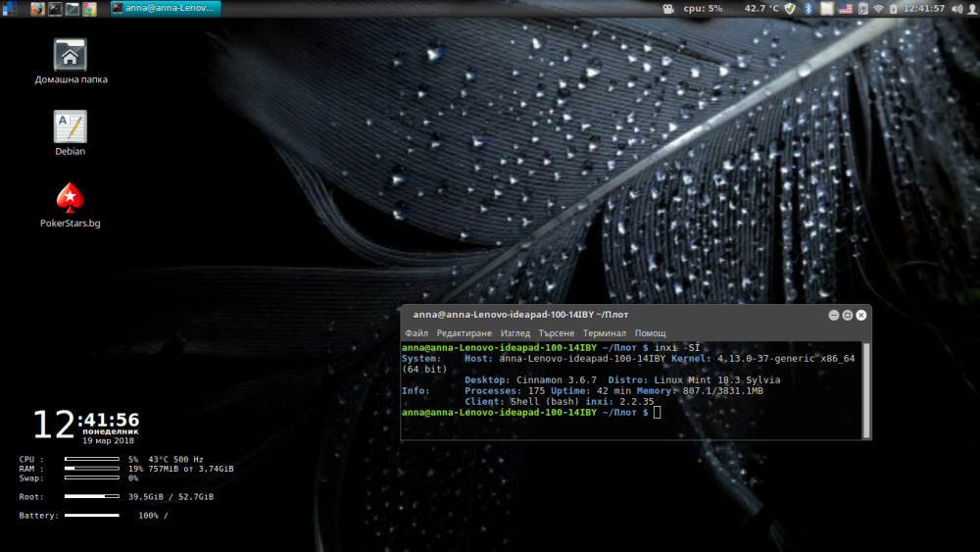Viewport: 980px width, 552px height.
Task: Select the Домашна папка desktop icon
Action: pos(70,61)
